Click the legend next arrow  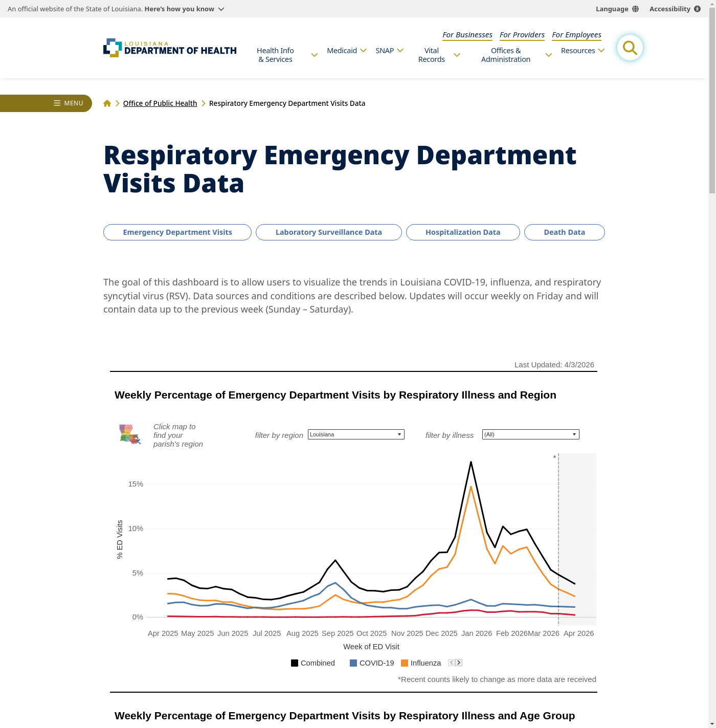[x=459, y=663]
